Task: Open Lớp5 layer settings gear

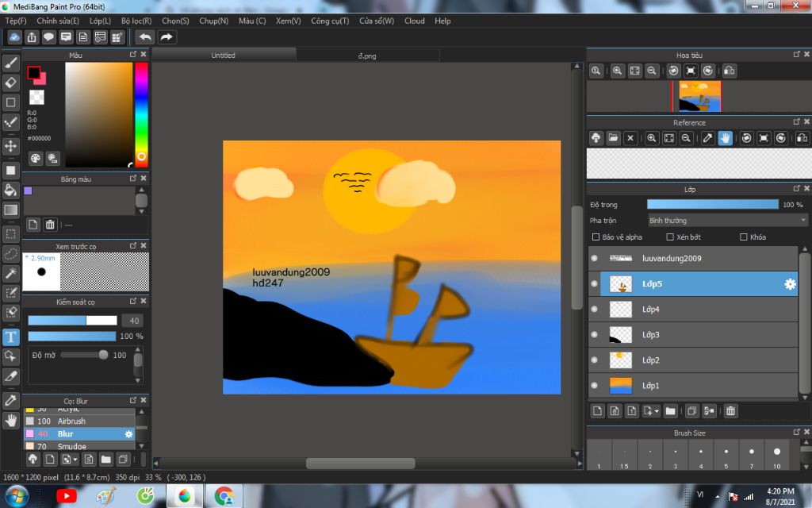Action: 790,284
